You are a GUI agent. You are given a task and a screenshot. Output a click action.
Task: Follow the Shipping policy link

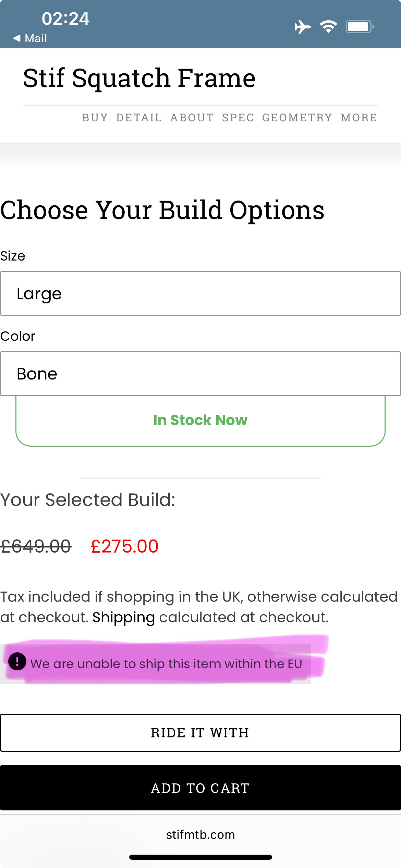[123, 617]
